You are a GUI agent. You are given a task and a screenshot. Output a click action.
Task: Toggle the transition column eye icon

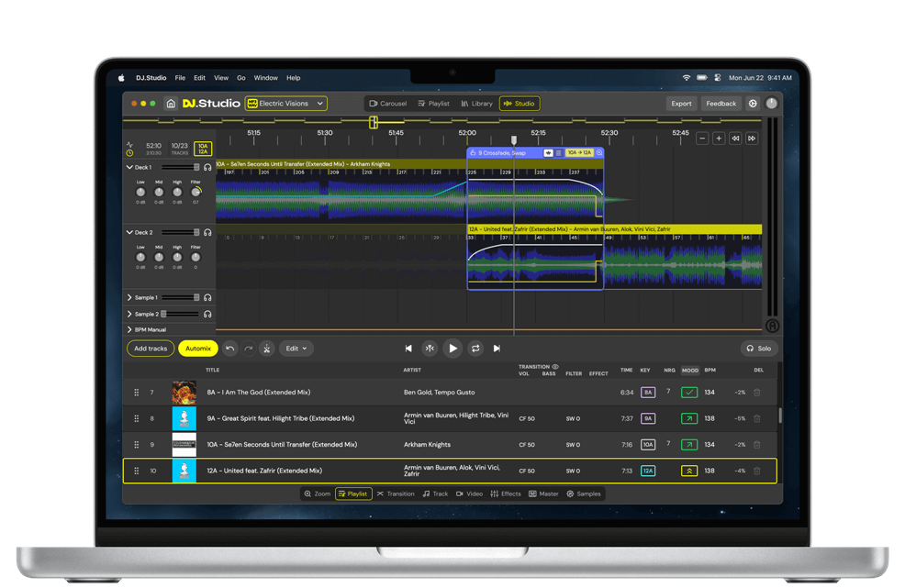click(x=555, y=367)
